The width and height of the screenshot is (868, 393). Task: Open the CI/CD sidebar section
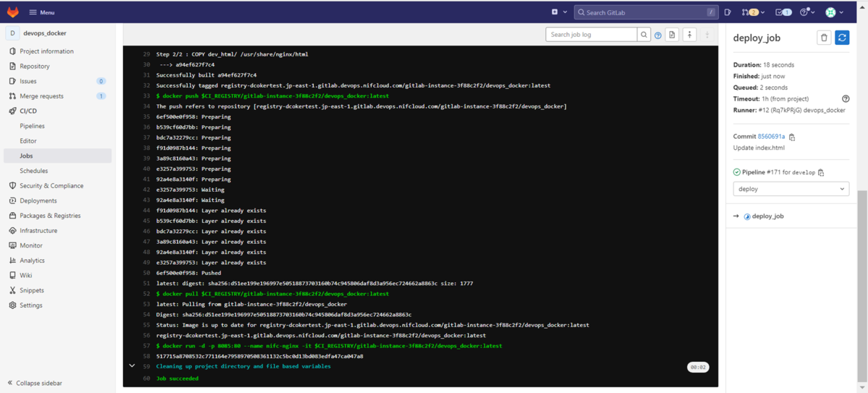coord(57,111)
